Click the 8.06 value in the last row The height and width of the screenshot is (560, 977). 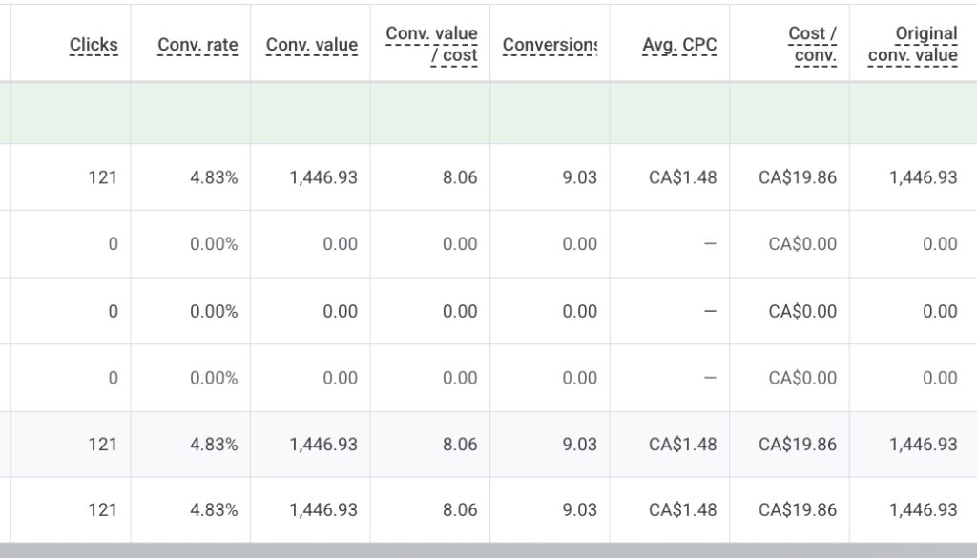460,510
